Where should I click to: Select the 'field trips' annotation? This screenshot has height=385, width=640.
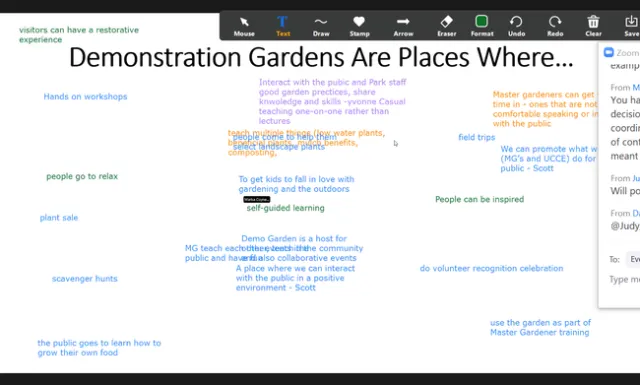tap(476, 137)
